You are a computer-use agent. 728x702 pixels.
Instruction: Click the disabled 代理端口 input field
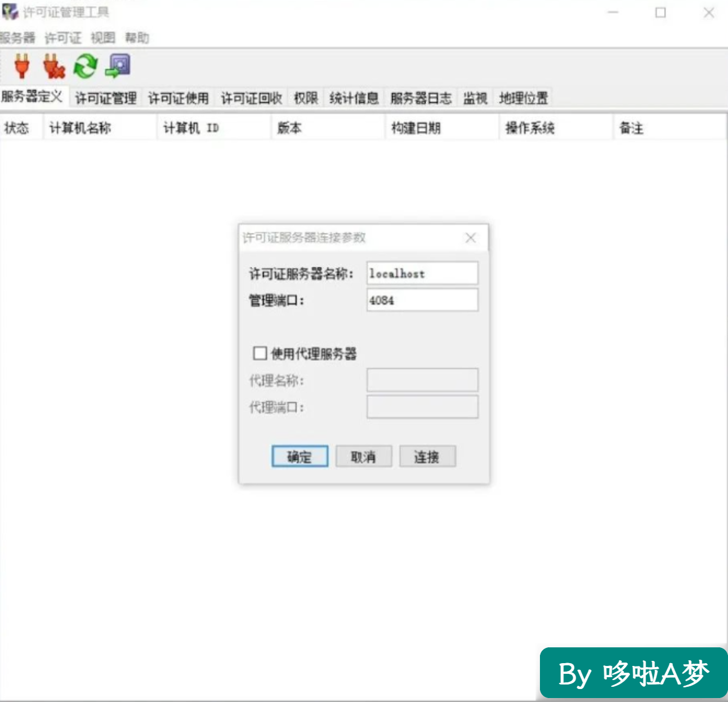[422, 407]
